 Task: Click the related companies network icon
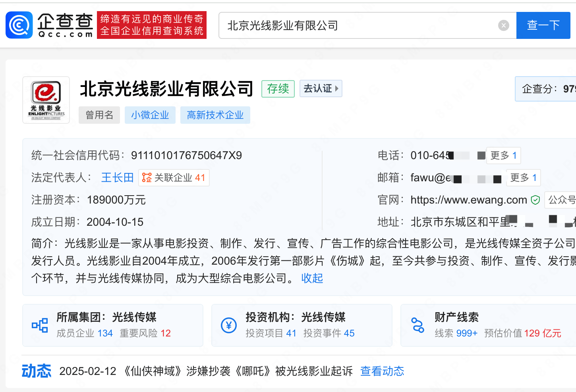(147, 178)
